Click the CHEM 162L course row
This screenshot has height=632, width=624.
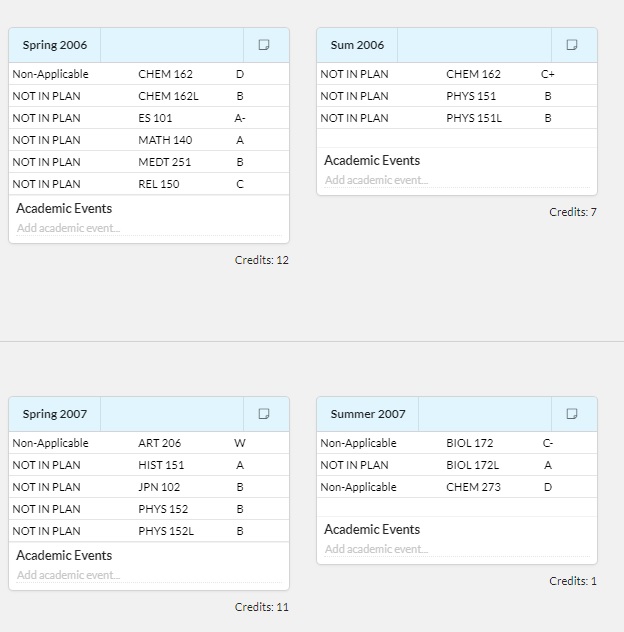[168, 96]
